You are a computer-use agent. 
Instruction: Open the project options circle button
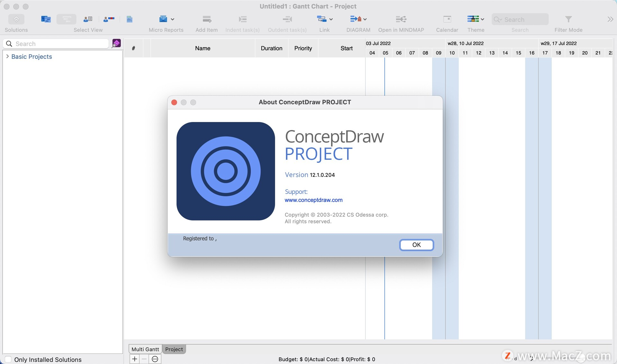(x=155, y=359)
